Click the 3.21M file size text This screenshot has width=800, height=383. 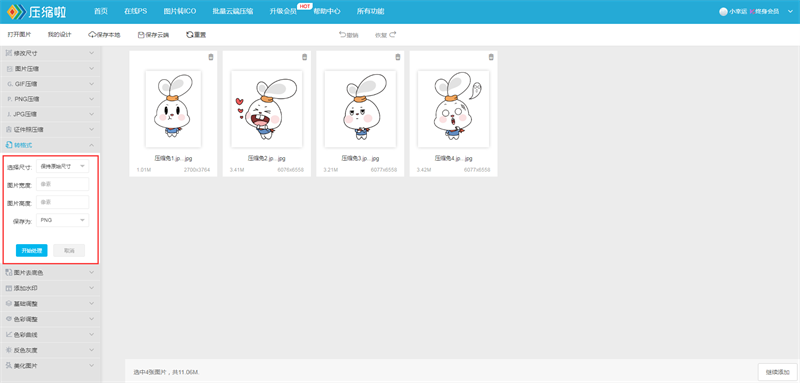(x=330, y=169)
